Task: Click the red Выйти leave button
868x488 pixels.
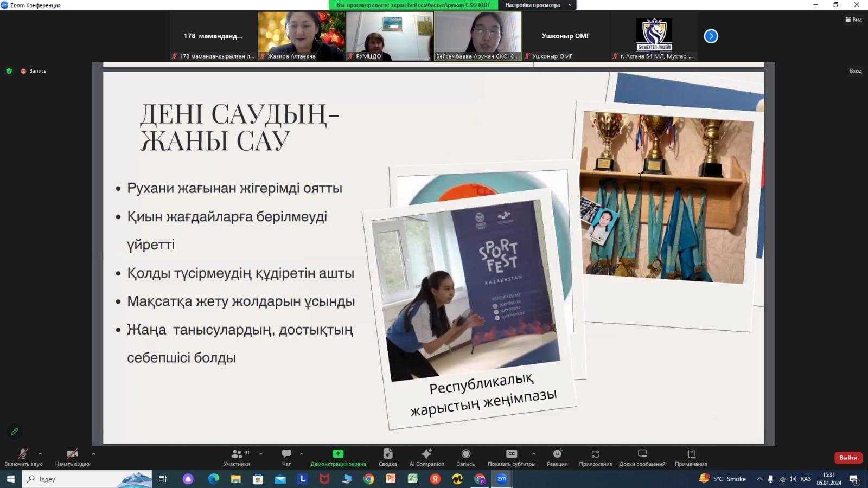Action: [848, 458]
